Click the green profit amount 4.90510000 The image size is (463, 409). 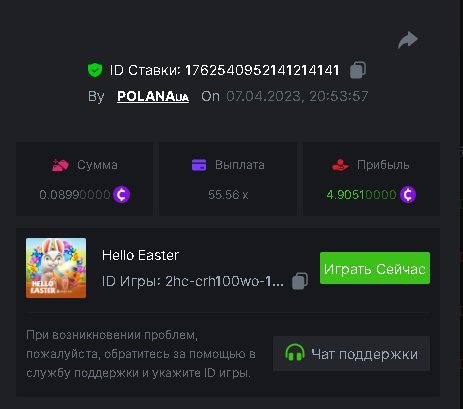(361, 195)
